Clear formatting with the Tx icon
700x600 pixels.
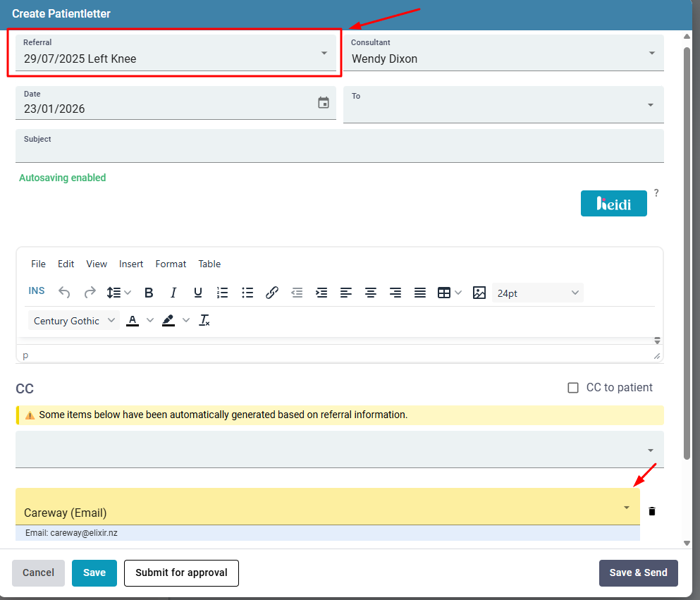(204, 320)
